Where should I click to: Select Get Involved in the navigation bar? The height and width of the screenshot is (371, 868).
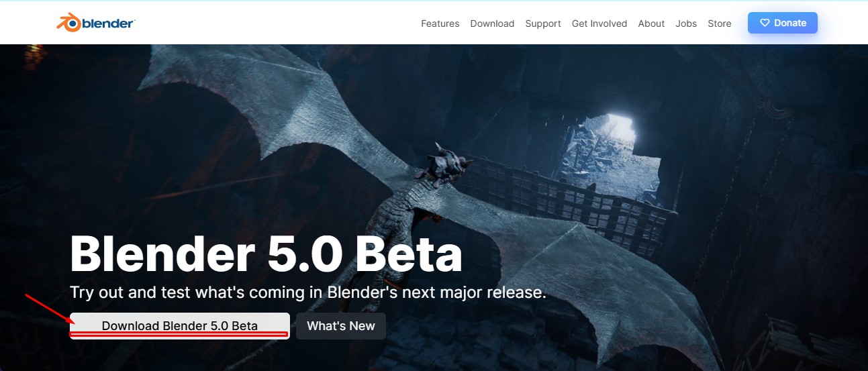pyautogui.click(x=599, y=23)
